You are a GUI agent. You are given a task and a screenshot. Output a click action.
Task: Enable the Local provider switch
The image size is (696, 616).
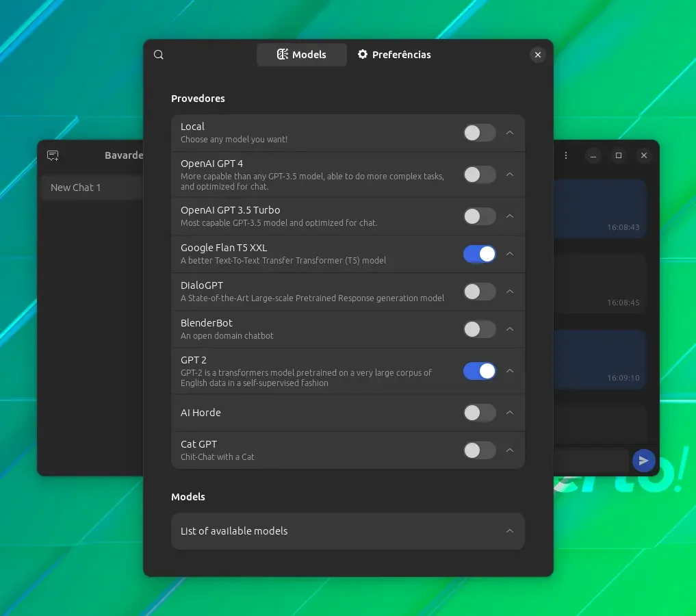coord(479,133)
